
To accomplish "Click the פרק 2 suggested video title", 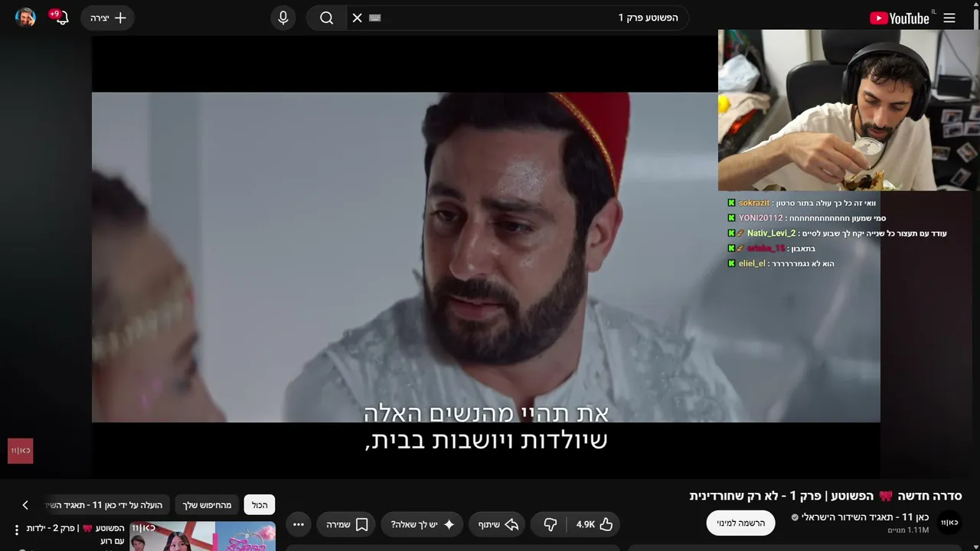I will pyautogui.click(x=75, y=534).
